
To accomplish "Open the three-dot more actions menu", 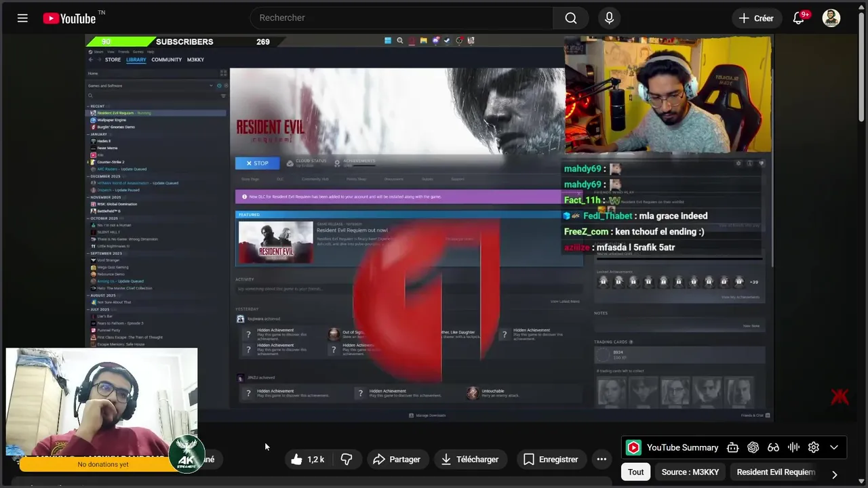I will tap(601, 460).
